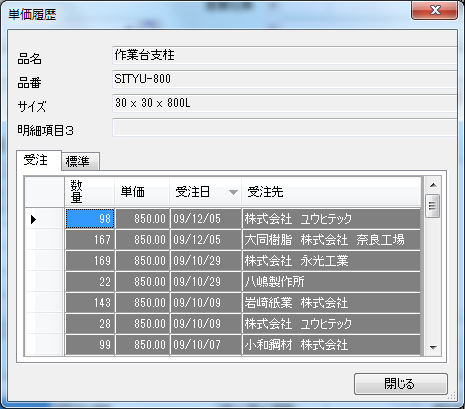Select the 岩崎紙業 株式会社 row cell
This screenshot has height=409, width=465.
coord(331,303)
